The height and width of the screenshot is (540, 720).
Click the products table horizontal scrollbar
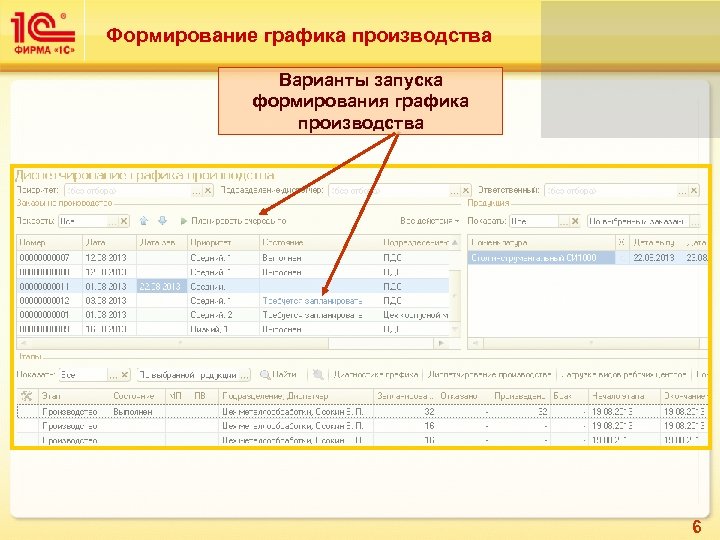[587, 343]
